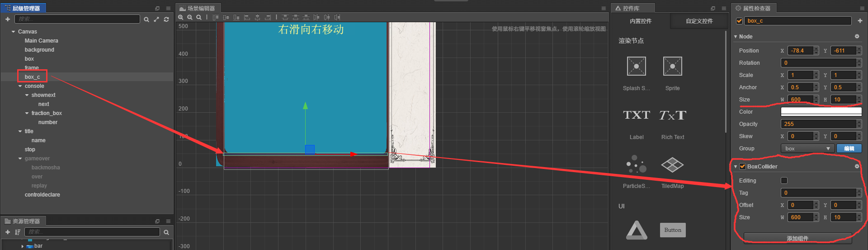The image size is (868, 250).
Task: Open the scene editor panel menu
Action: pyautogui.click(x=604, y=8)
